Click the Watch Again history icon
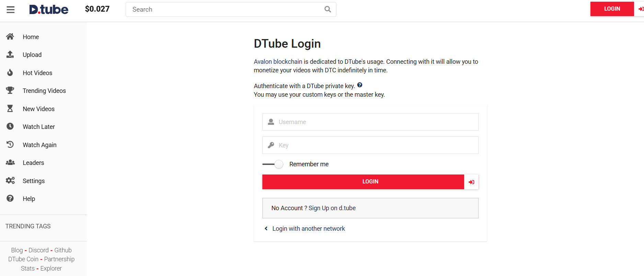Viewport: 644px width, 276px height. [x=10, y=144]
